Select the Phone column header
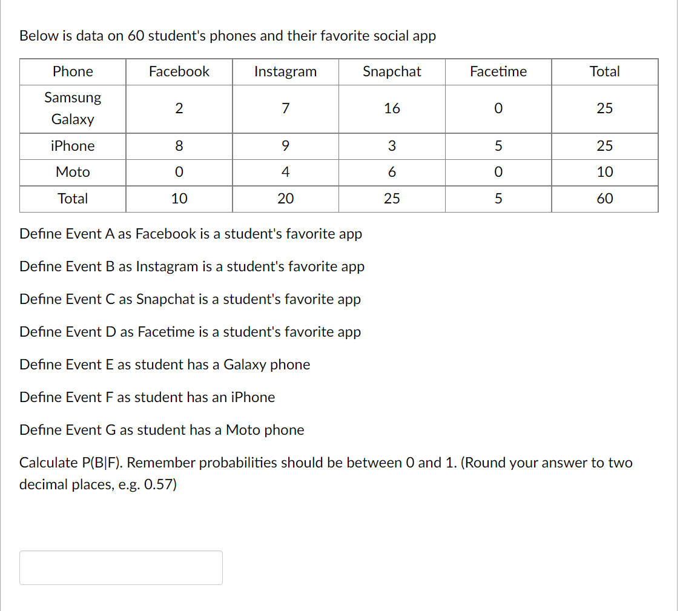This screenshot has height=611, width=700. pyautogui.click(x=72, y=71)
